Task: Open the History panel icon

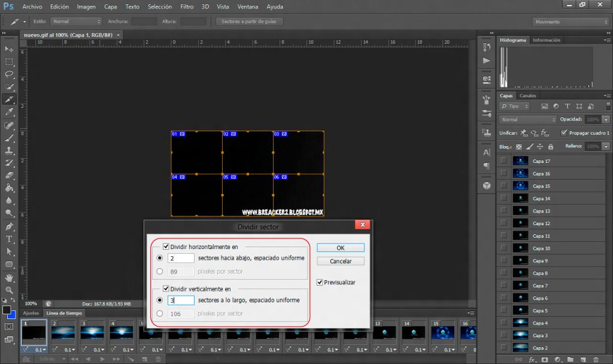Action: [x=486, y=47]
